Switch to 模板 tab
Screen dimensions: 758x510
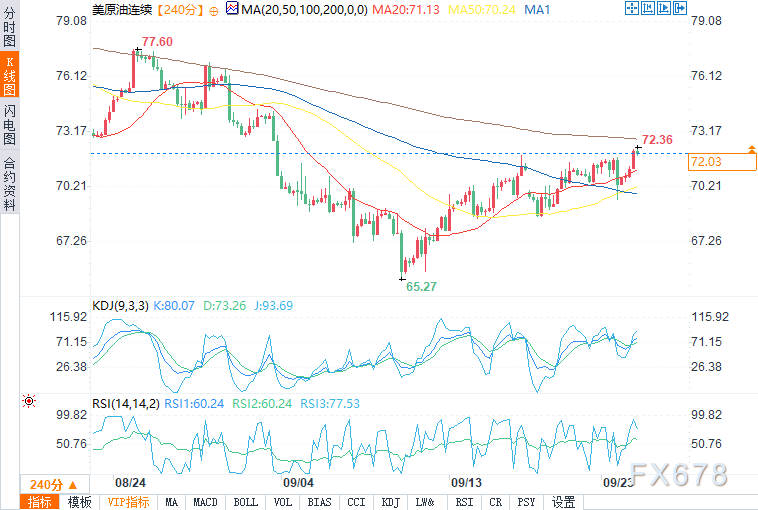(79, 502)
